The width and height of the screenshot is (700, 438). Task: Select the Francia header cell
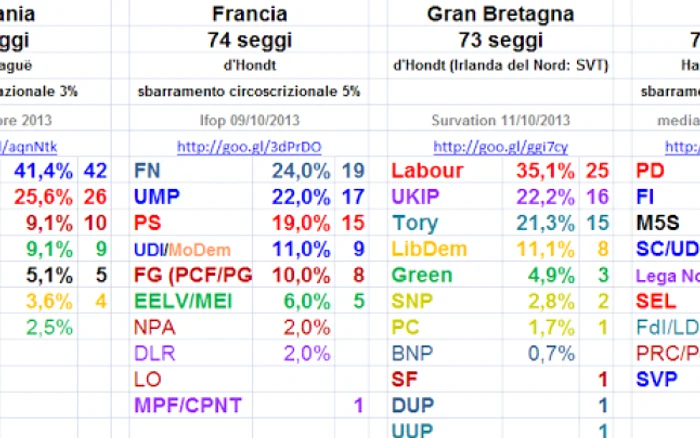249,13
